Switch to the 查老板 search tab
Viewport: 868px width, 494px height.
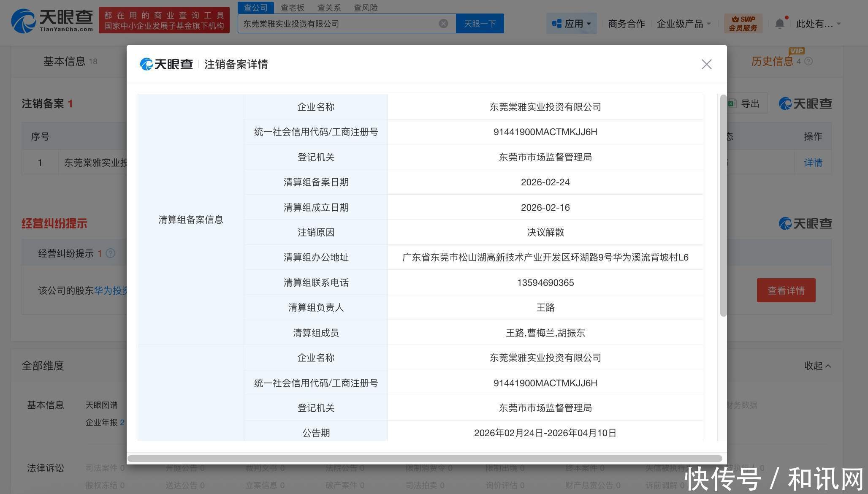pyautogui.click(x=292, y=8)
